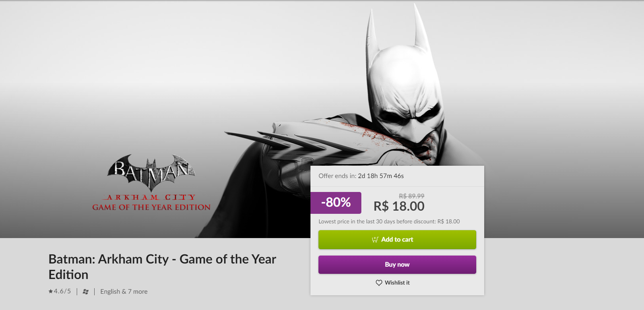
Task: Click the heart icon beside Wishlist it
Action: (x=379, y=283)
